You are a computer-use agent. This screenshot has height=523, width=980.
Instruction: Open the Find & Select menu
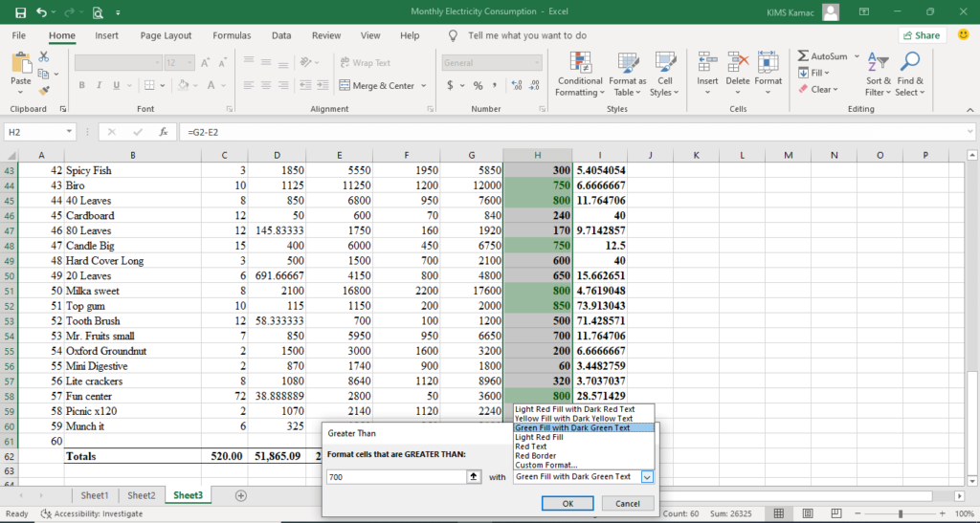point(910,75)
